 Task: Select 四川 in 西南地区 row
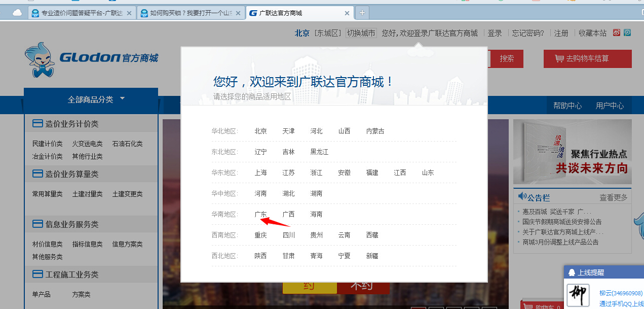pos(288,235)
